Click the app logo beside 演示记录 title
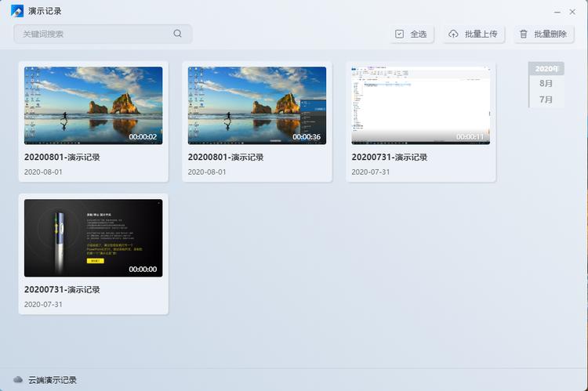This screenshot has width=588, height=391. 17,11
